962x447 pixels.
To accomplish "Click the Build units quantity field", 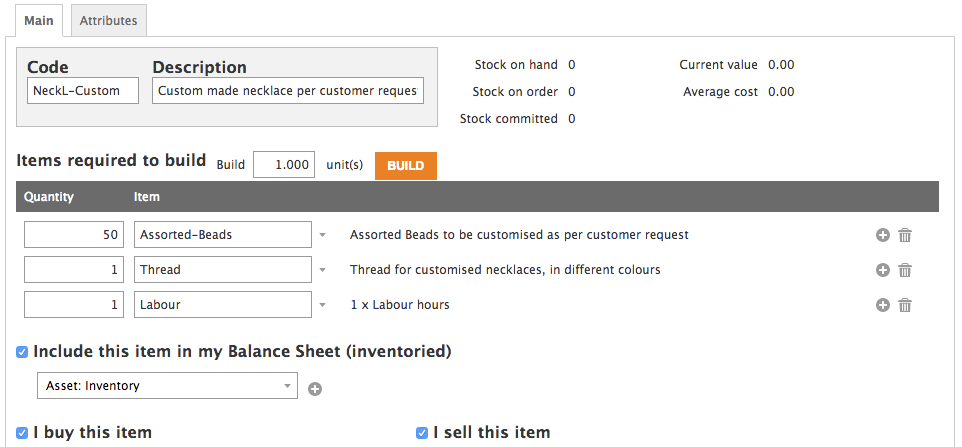I will click(x=284, y=165).
